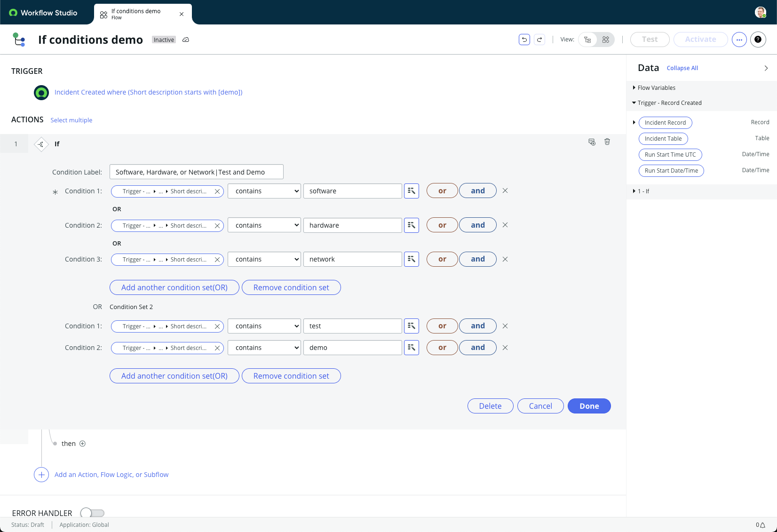Open the Incident Created trigger link
The height and width of the screenshot is (532, 777).
click(149, 93)
